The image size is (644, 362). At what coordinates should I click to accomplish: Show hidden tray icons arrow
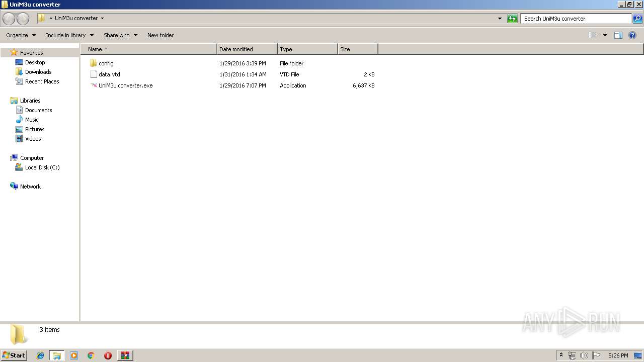pyautogui.click(x=561, y=355)
